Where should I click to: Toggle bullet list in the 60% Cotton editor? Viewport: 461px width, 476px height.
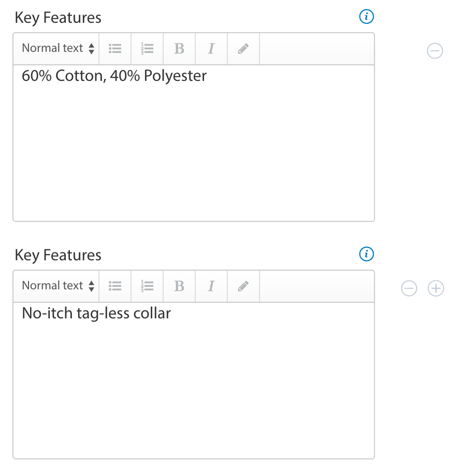(115, 49)
